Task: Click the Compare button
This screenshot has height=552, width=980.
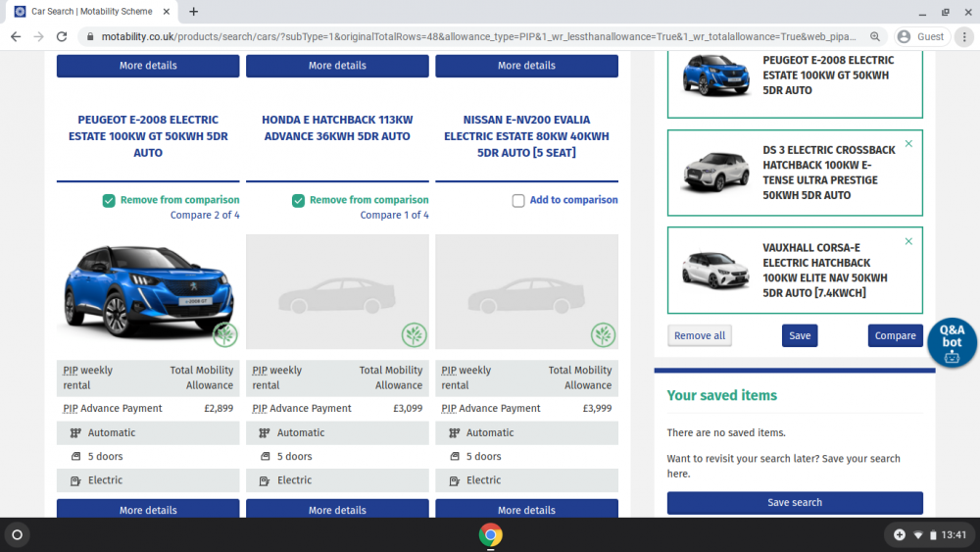Action: pyautogui.click(x=895, y=335)
